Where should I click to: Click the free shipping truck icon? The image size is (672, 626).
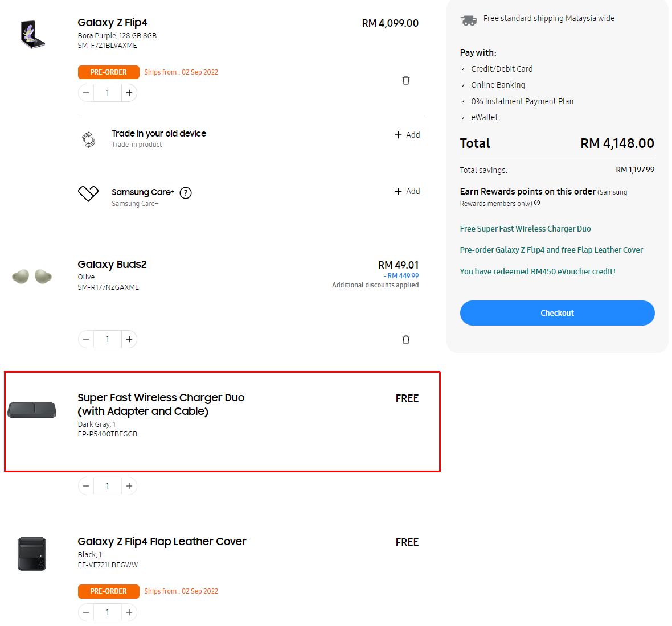point(468,18)
